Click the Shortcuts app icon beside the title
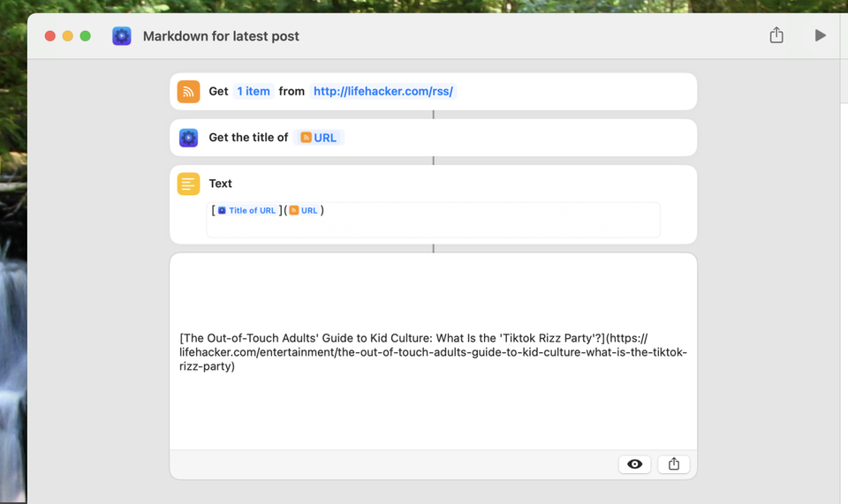The width and height of the screenshot is (848, 504). 122,36
